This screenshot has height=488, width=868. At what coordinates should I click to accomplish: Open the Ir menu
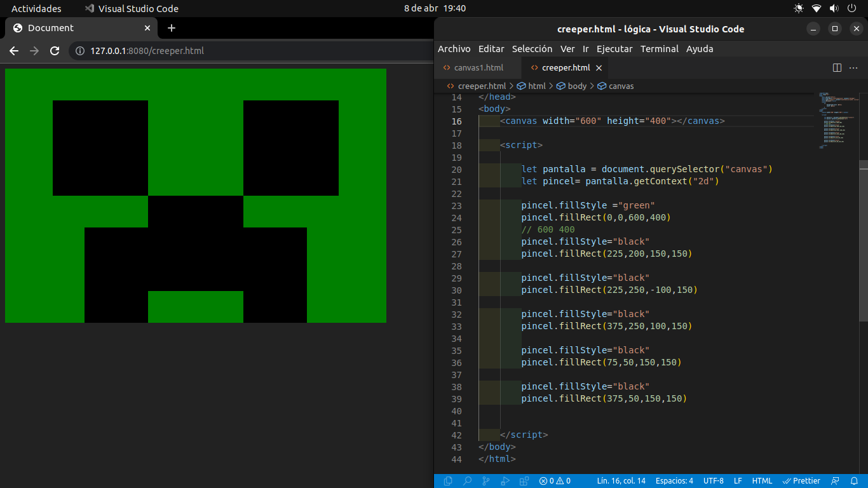[586, 49]
